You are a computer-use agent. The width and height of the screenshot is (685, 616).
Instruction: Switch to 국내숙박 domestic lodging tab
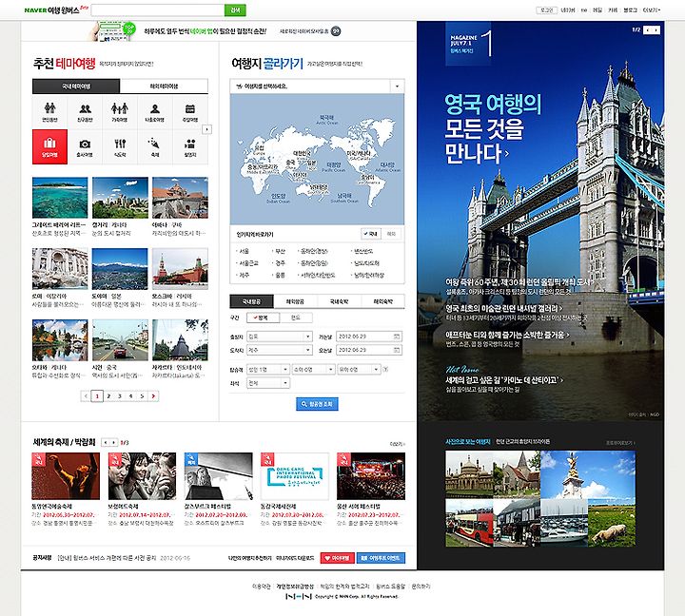click(339, 301)
